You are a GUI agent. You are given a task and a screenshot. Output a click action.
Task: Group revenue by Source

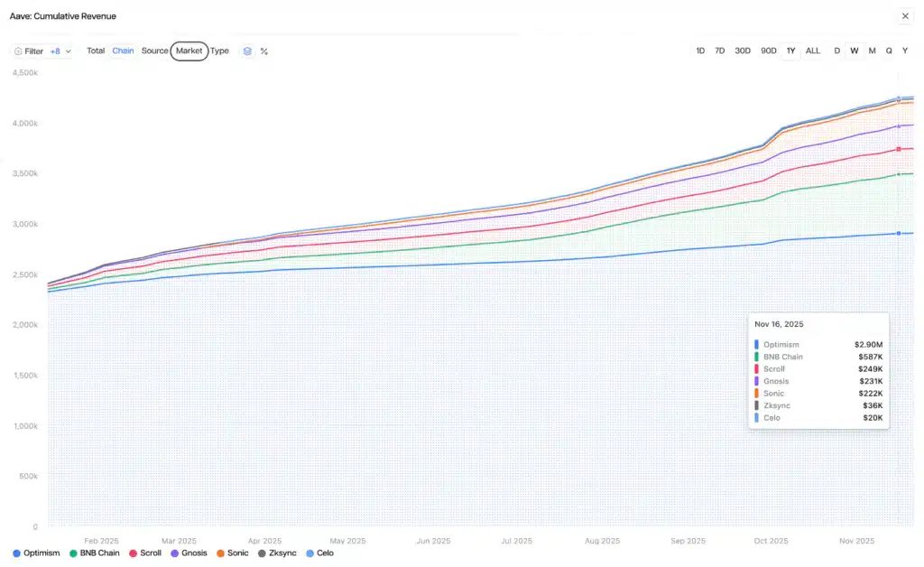[154, 51]
